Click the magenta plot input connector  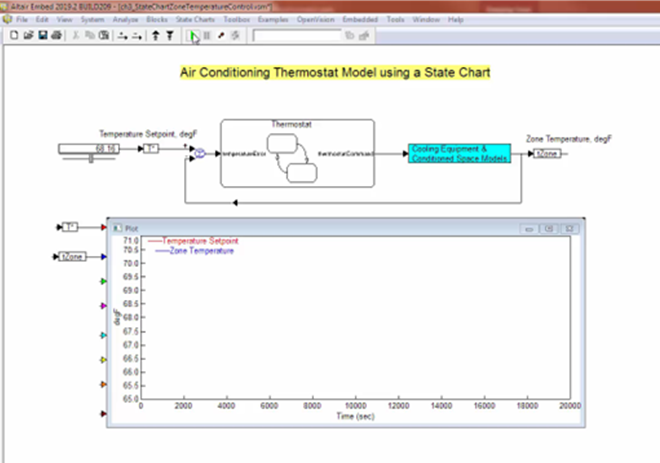coord(103,306)
